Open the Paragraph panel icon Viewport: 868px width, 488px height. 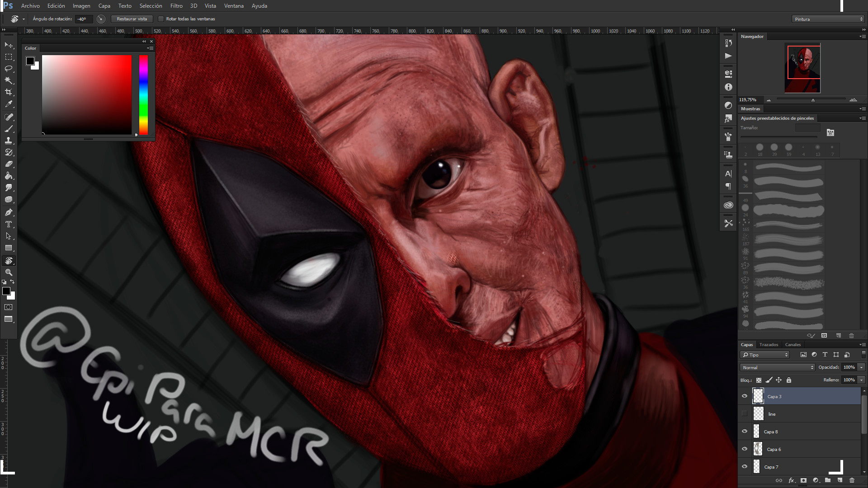pyautogui.click(x=728, y=187)
